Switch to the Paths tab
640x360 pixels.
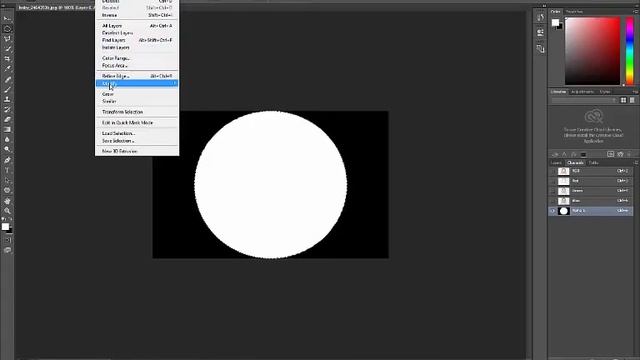click(593, 163)
